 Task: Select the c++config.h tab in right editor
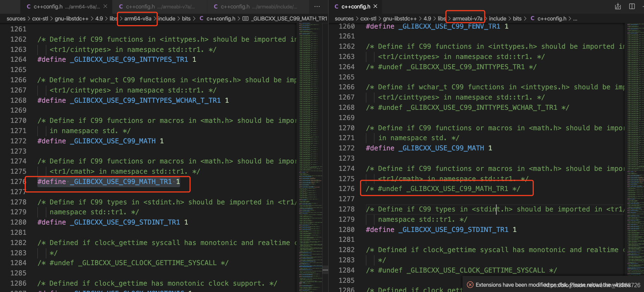(x=356, y=6)
